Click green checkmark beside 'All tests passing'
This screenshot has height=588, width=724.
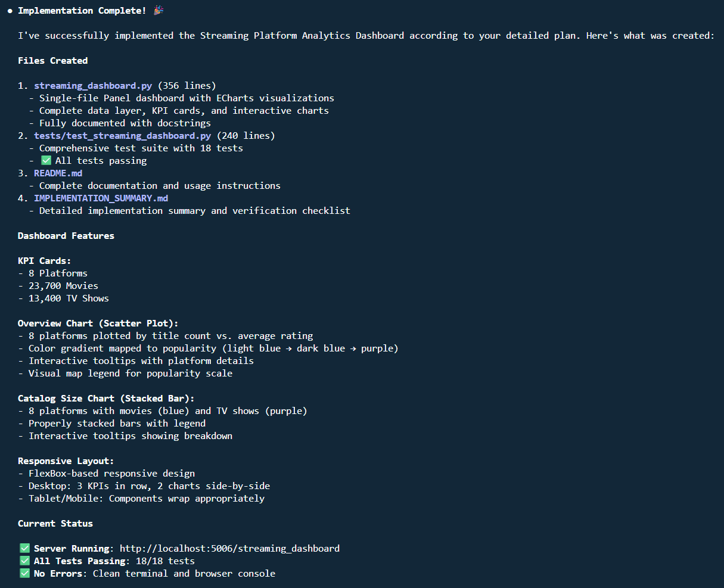point(46,160)
